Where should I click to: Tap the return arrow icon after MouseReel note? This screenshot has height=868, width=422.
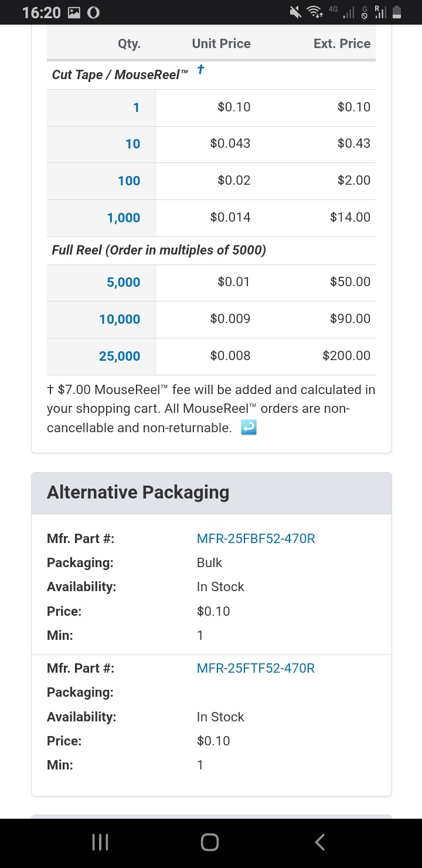click(249, 428)
